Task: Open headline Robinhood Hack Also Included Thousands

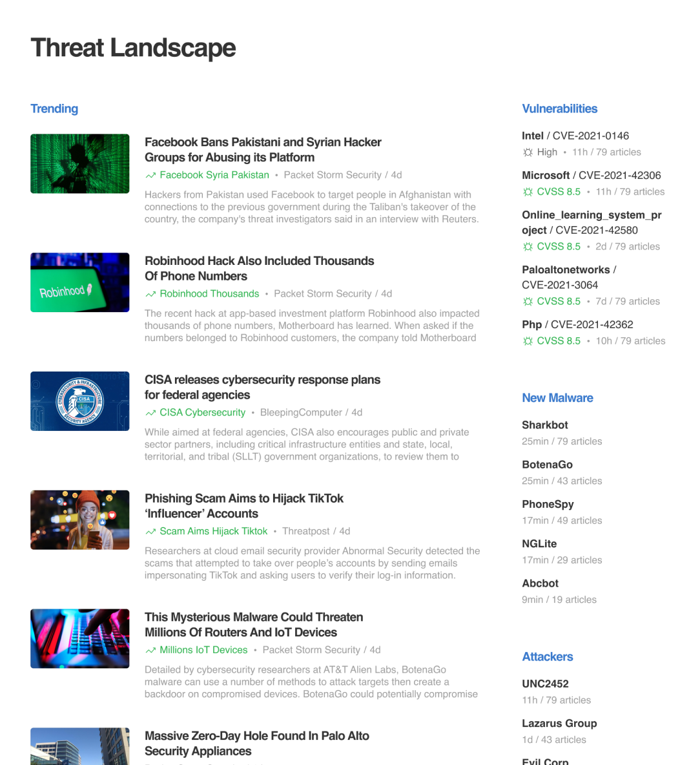Action: (x=260, y=268)
